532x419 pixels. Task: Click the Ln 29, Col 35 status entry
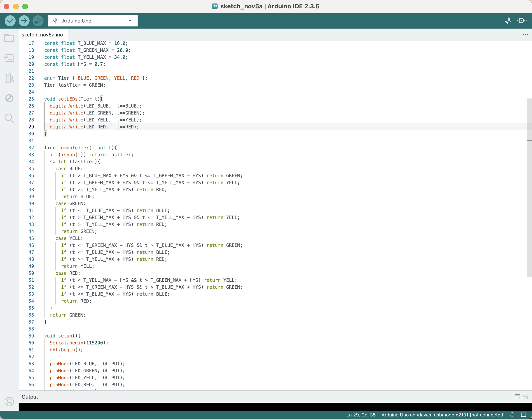click(361, 415)
